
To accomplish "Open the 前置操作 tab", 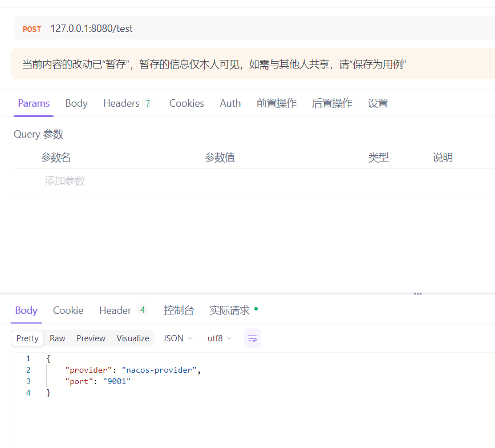I will tap(276, 103).
